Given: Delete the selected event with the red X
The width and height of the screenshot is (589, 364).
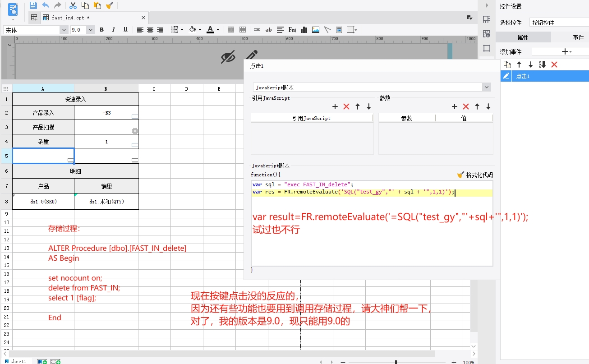Looking at the screenshot, I should point(554,65).
